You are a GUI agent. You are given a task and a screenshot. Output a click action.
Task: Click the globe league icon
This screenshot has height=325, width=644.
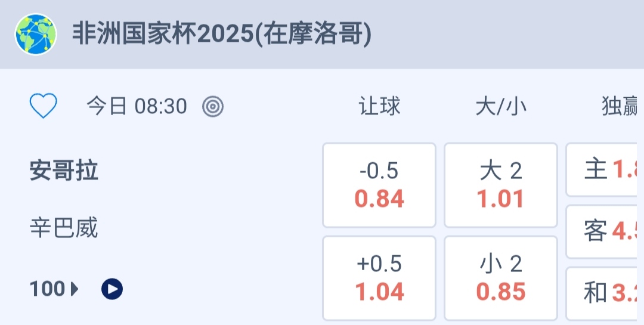point(36,35)
